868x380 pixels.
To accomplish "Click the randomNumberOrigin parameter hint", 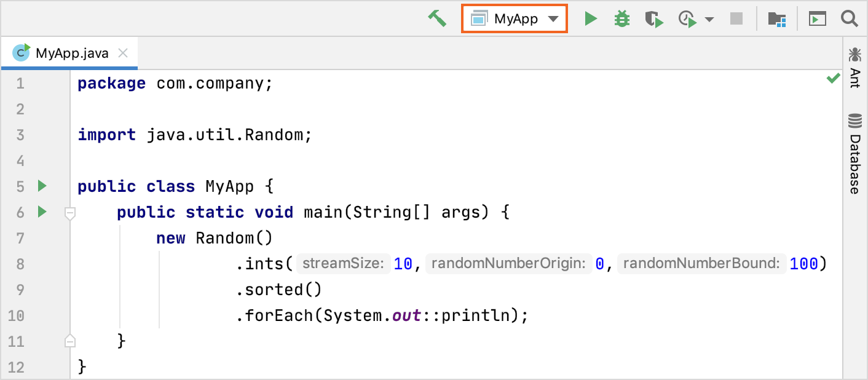I will point(508,264).
